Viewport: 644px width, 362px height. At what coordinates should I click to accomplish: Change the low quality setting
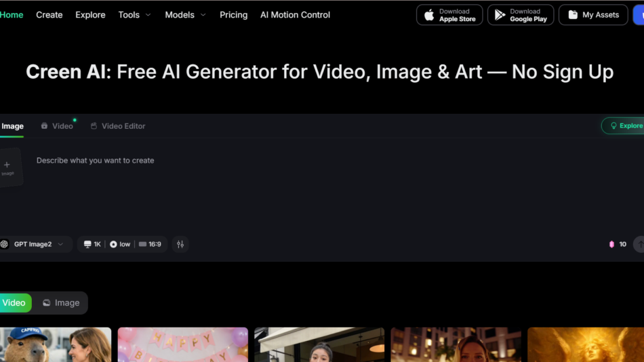click(x=120, y=244)
